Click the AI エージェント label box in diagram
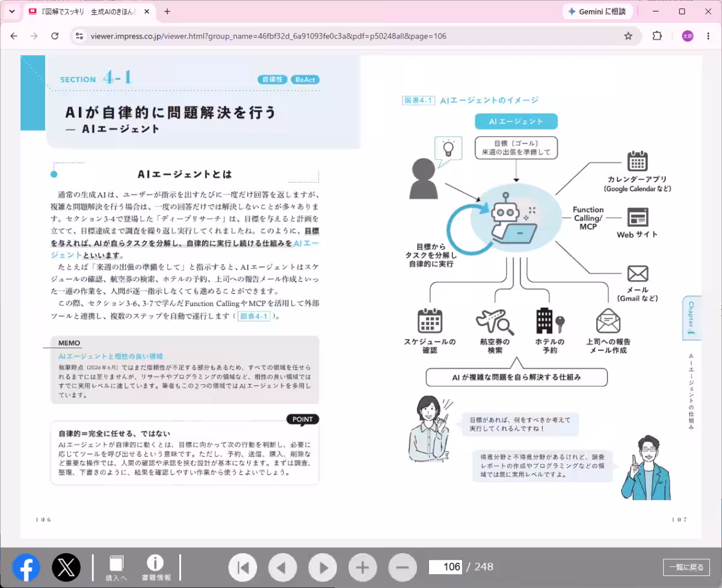722x588 pixels. pyautogui.click(x=516, y=121)
